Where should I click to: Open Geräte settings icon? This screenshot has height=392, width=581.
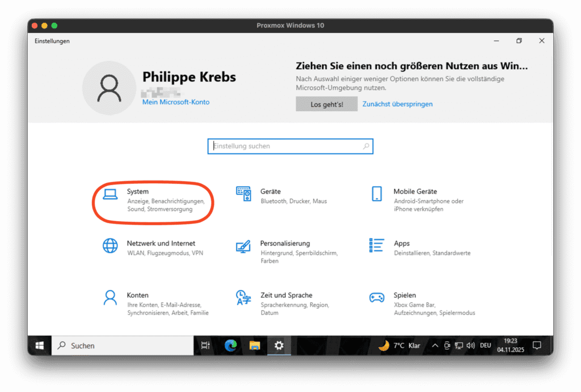point(243,194)
